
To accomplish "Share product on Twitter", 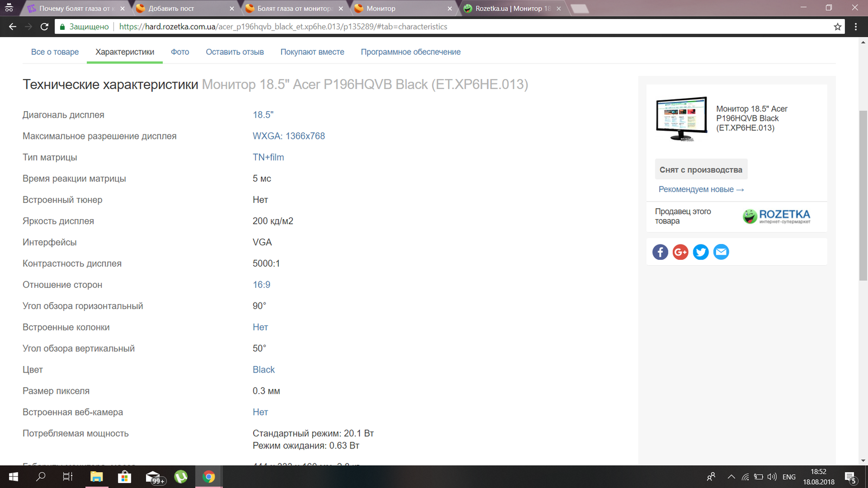I will 701,252.
